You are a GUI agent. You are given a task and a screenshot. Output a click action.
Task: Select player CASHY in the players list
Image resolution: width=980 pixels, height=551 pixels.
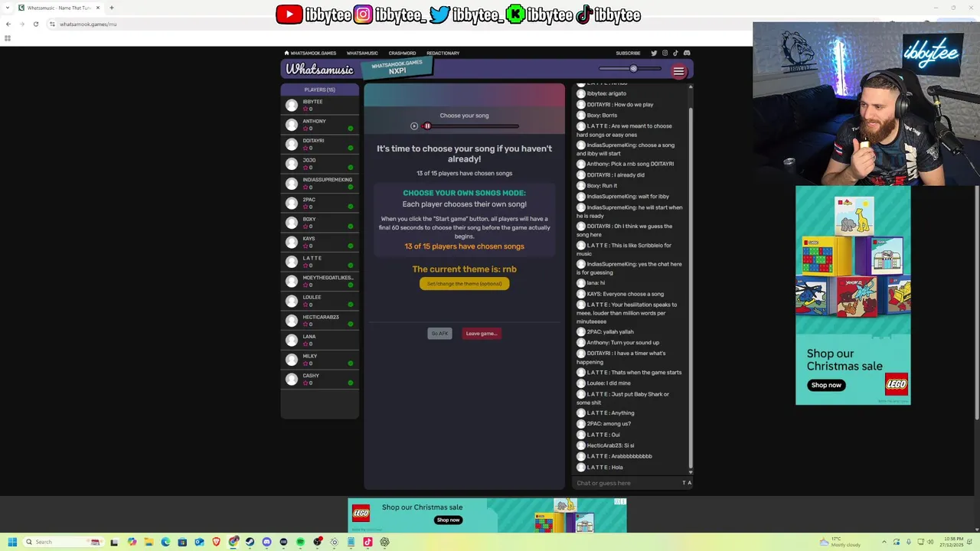click(320, 380)
